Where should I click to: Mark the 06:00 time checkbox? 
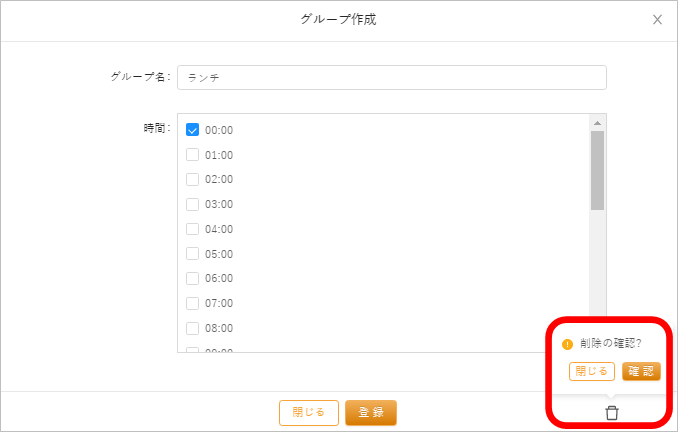coord(193,278)
